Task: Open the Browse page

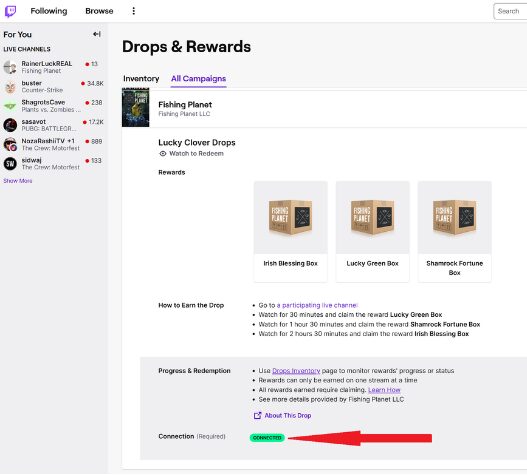Action: pyautogui.click(x=99, y=11)
